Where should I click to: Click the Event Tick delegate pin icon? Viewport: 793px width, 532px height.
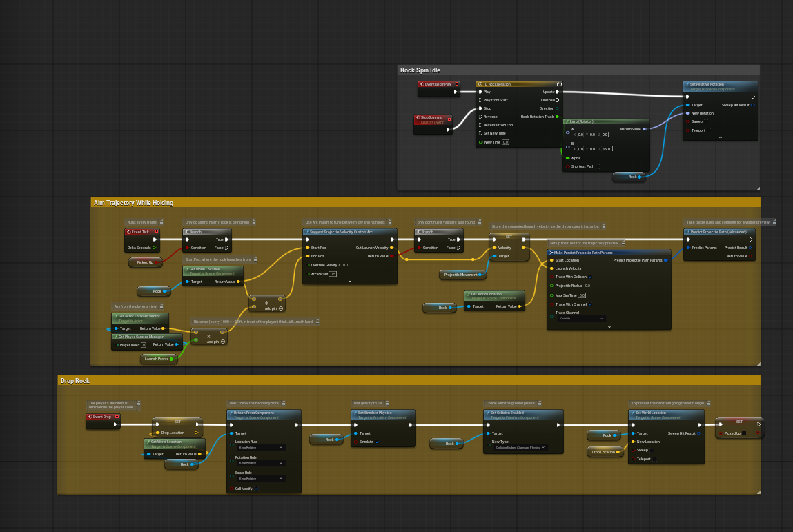pos(157,232)
